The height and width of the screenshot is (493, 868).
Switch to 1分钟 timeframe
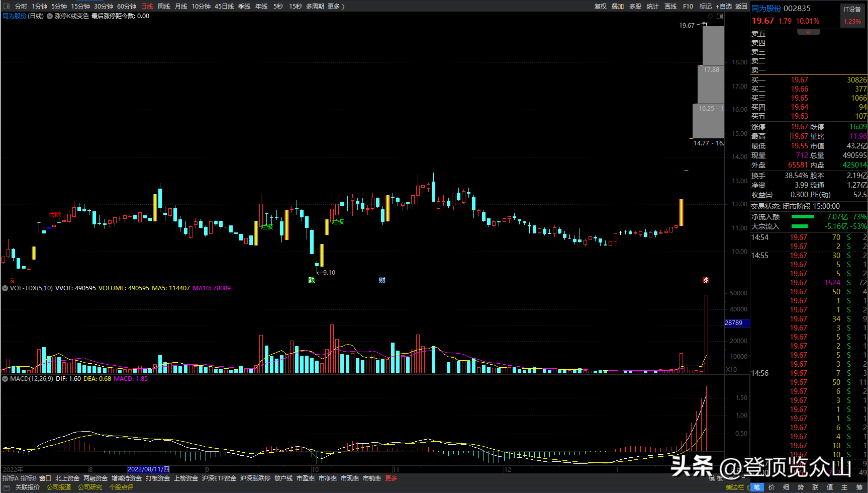click(x=39, y=7)
